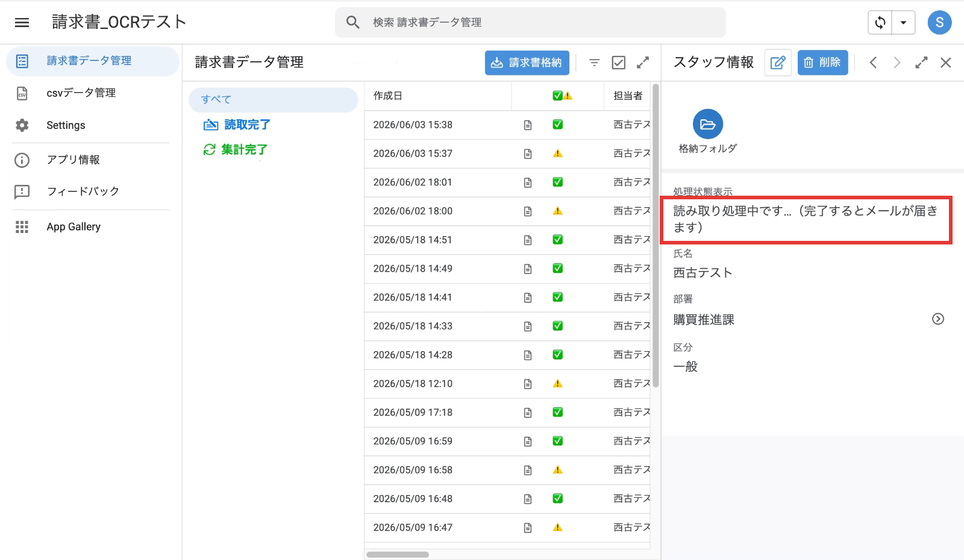Image resolution: width=964 pixels, height=560 pixels.
Task: Click the vertical scrollbar of the table
Action: coord(656,235)
